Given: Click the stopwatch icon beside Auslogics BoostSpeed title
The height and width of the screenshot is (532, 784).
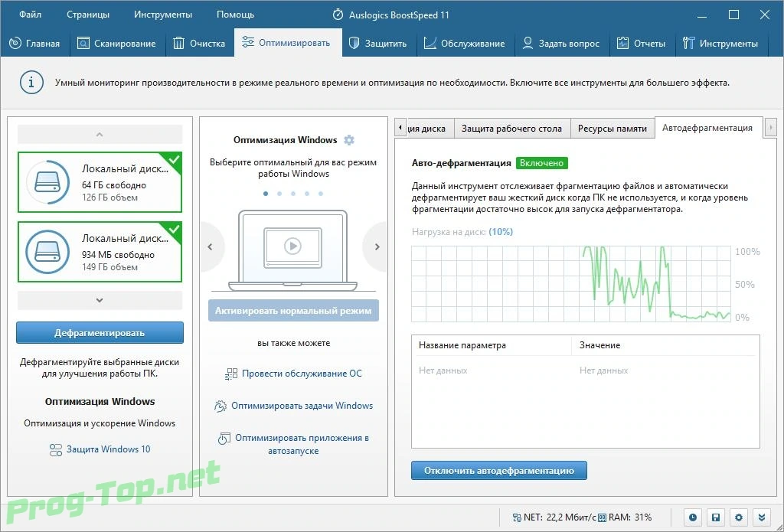Looking at the screenshot, I should 338,15.
